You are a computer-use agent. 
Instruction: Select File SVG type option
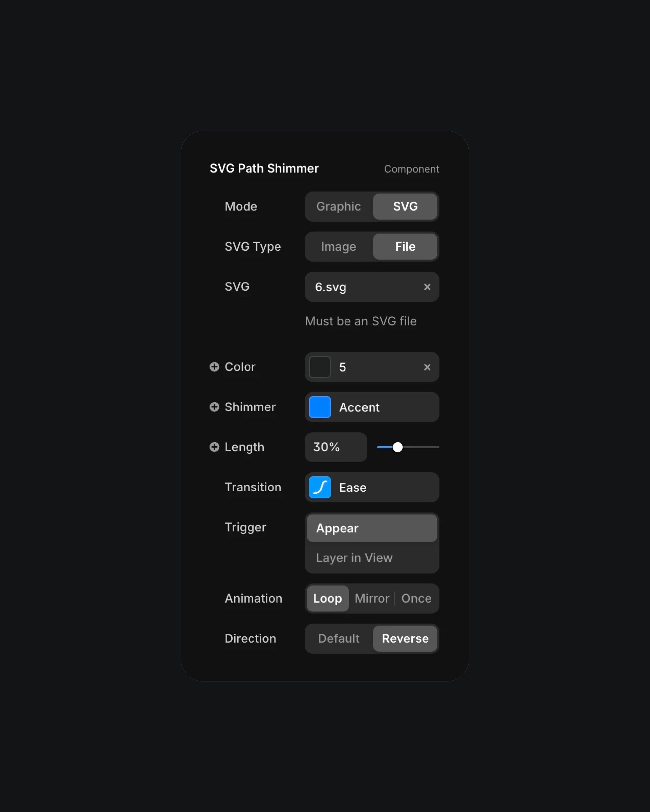click(405, 246)
